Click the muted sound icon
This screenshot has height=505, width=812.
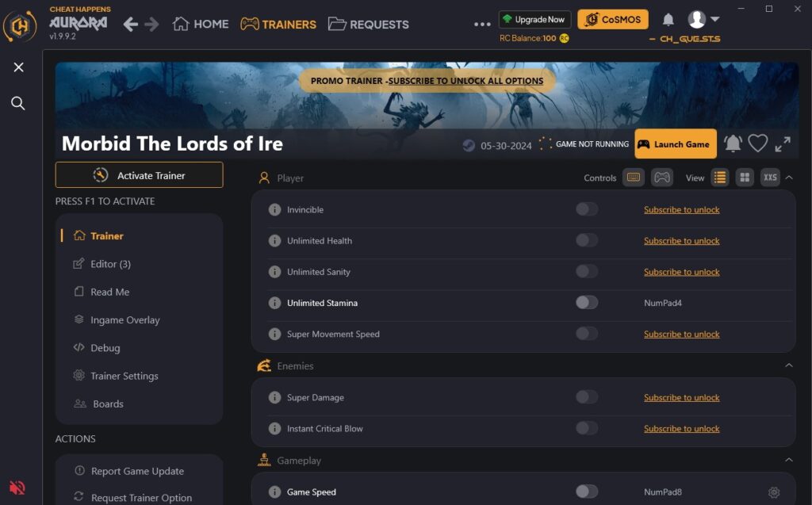(x=17, y=488)
